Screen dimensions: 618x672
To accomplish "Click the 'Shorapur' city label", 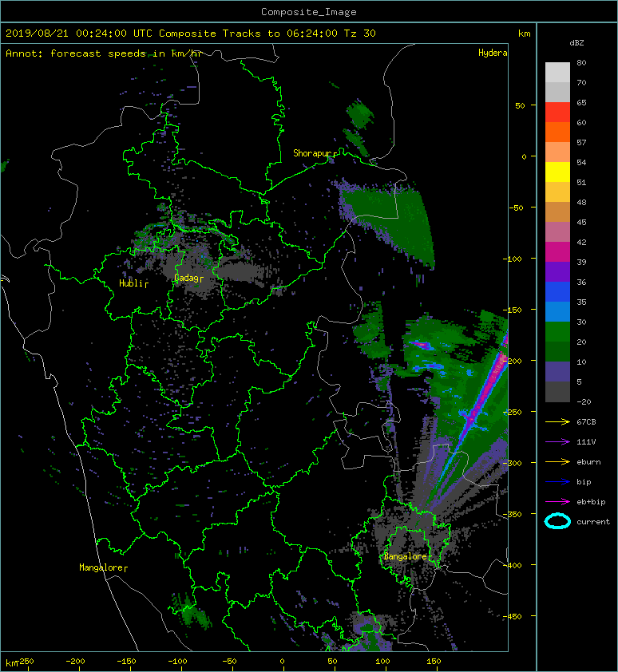I will tap(313, 153).
